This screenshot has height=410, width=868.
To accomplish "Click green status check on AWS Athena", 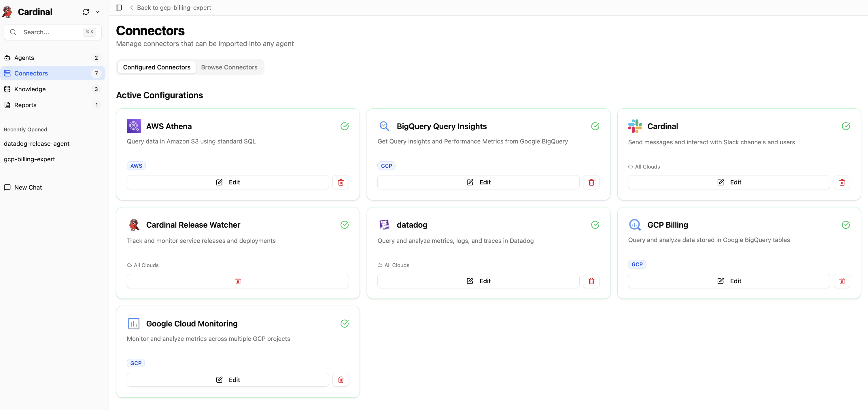I will pos(344,126).
